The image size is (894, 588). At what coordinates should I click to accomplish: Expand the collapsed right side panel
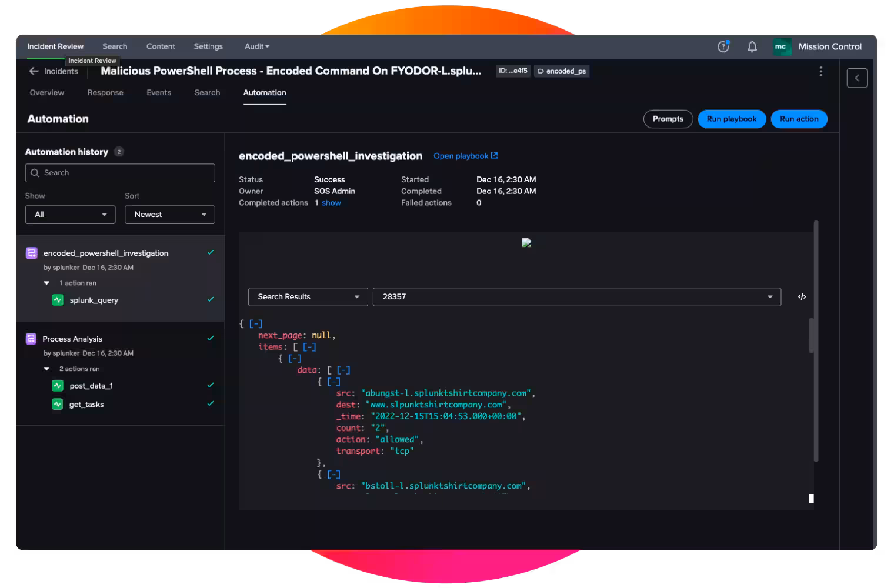click(x=856, y=78)
